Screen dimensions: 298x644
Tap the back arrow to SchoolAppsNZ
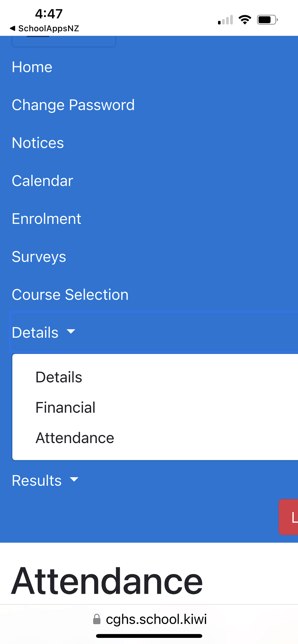(13, 28)
